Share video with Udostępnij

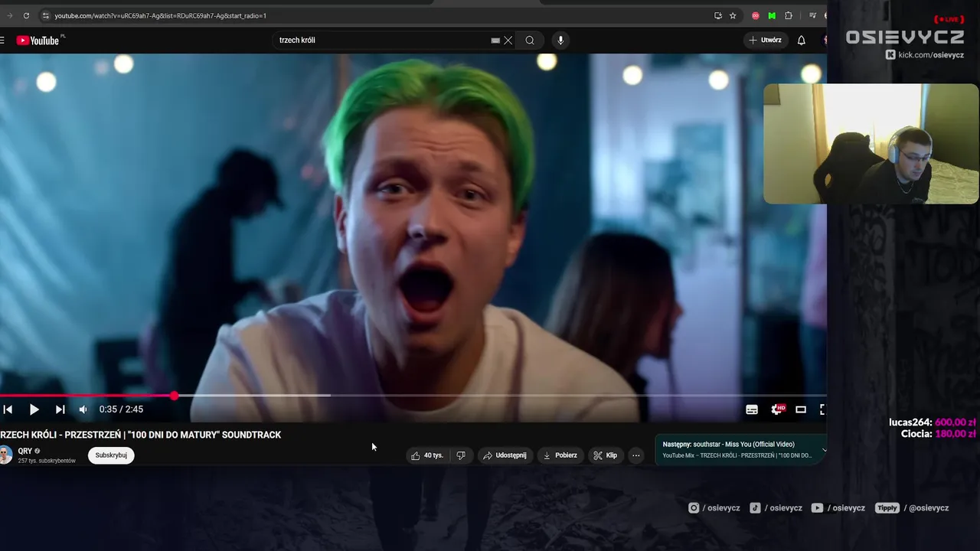505,455
